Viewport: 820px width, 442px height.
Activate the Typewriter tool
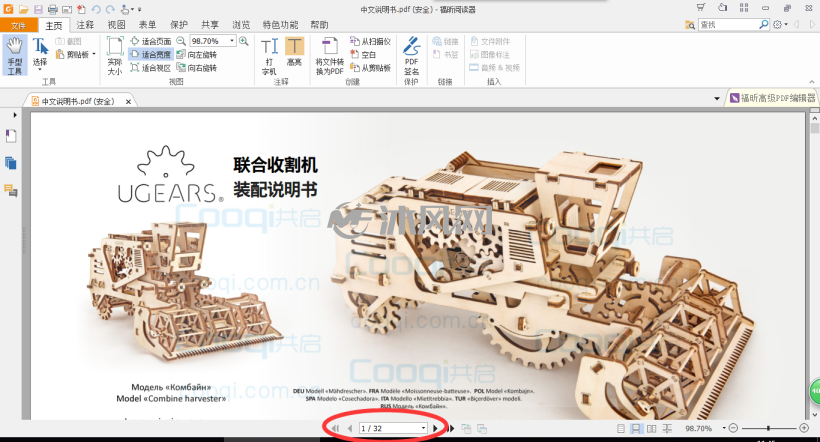coord(269,55)
